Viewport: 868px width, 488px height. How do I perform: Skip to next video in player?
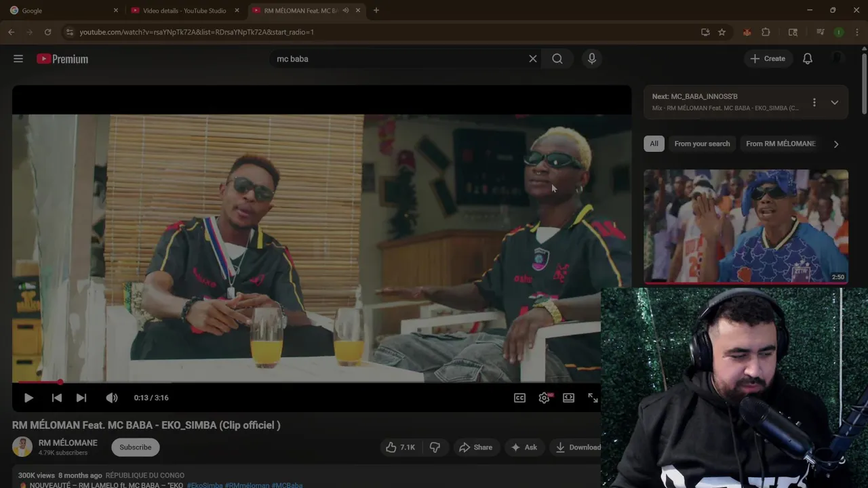pyautogui.click(x=81, y=398)
